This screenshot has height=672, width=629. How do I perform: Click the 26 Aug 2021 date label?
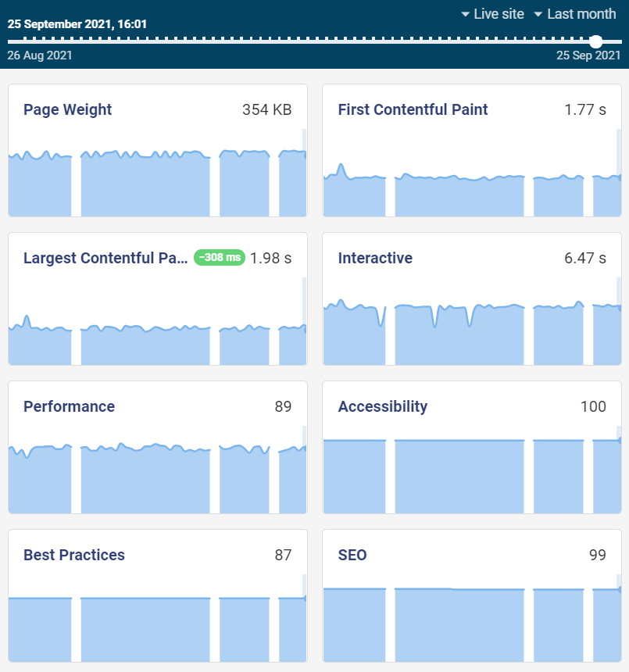[39, 55]
